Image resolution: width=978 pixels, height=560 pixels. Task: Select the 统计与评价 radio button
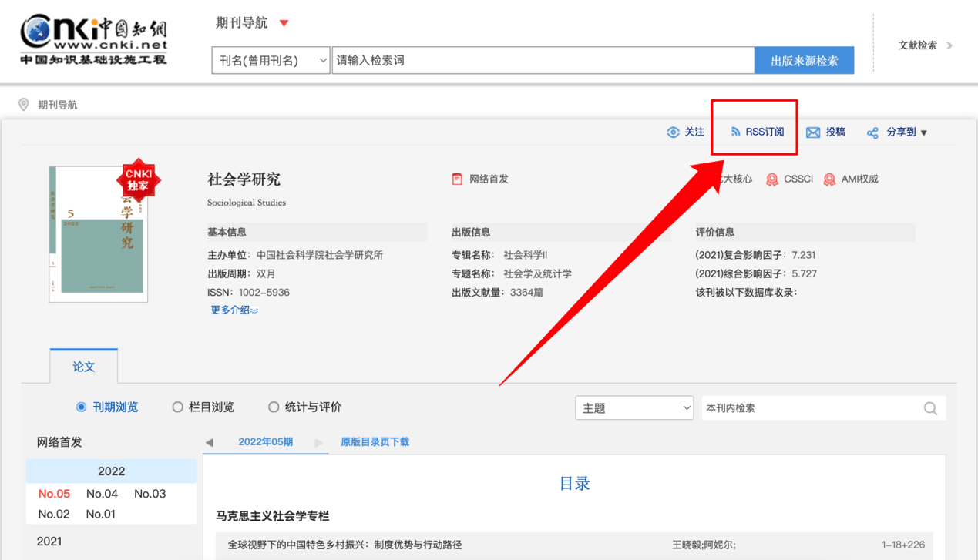point(274,407)
